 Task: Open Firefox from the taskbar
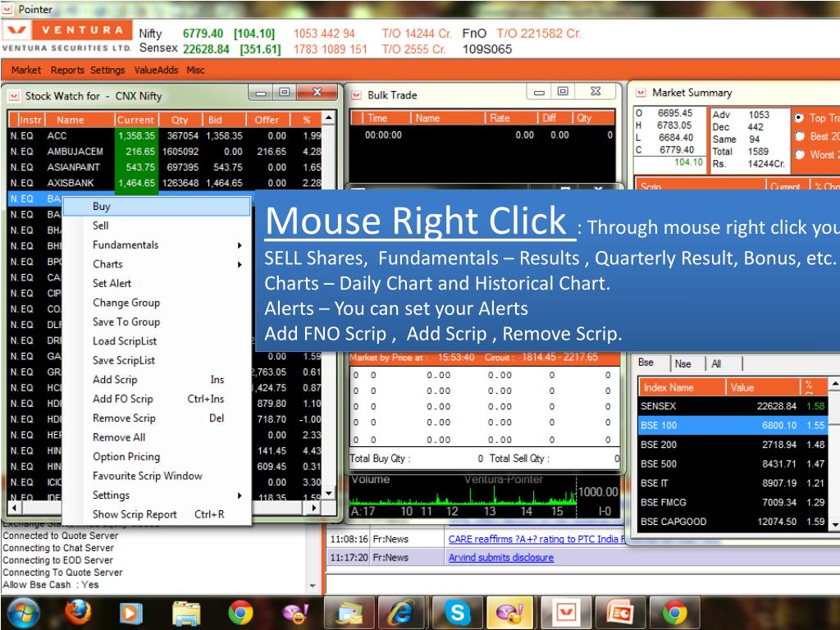point(78,612)
